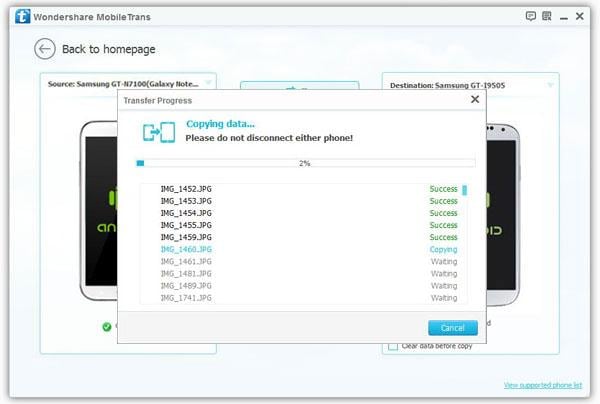
Task: Click Waiting status of IMG_1741.JPG
Action: 444,298
